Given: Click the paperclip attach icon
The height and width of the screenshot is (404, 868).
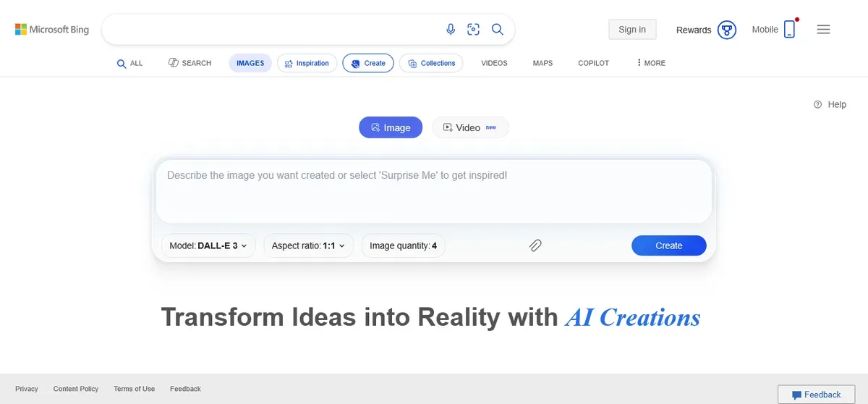Looking at the screenshot, I should click(535, 245).
